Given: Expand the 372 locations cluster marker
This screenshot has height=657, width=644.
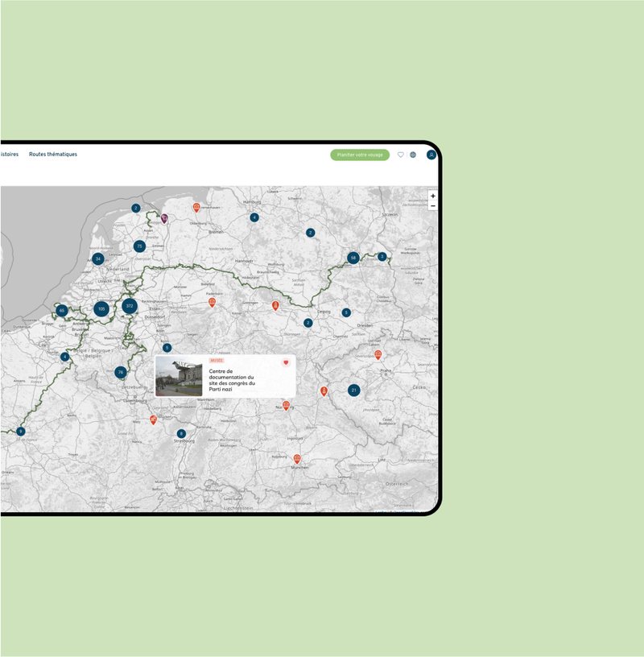Looking at the screenshot, I should point(129,306).
